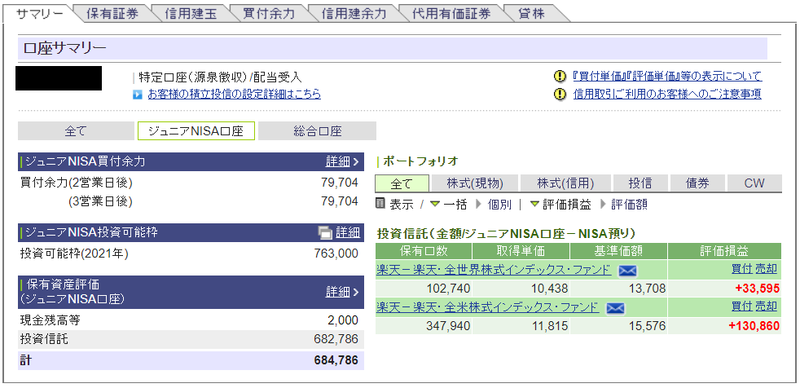The image size is (800, 388).
Task: Select the portfolio 全て tab
Action: pos(402,183)
